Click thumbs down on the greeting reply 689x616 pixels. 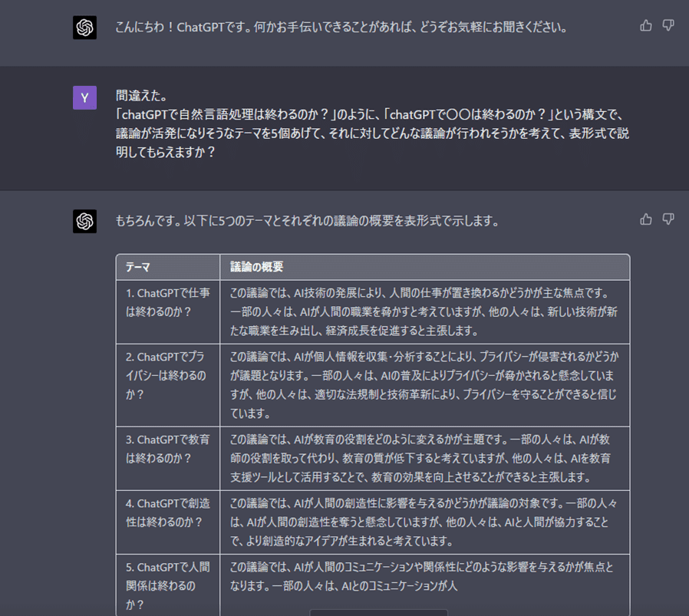pyautogui.click(x=668, y=26)
